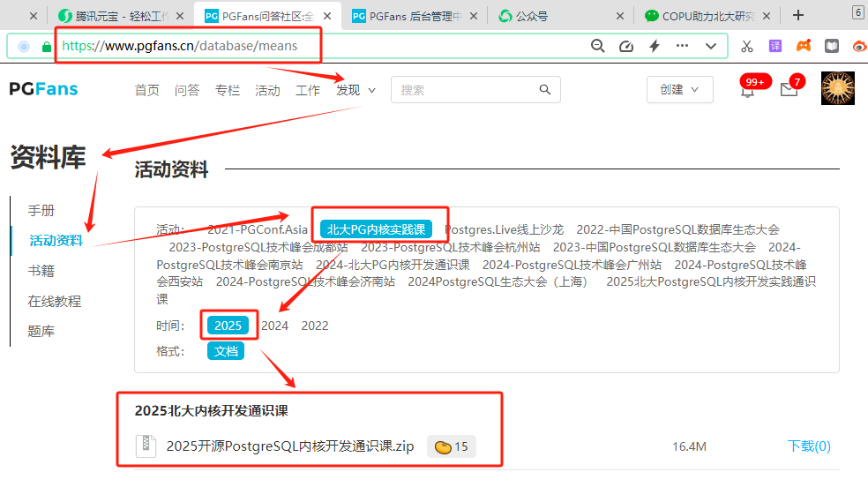This screenshot has height=502, width=868.
Task: Close the PGFans问答社区 tab
Action: pos(327,17)
